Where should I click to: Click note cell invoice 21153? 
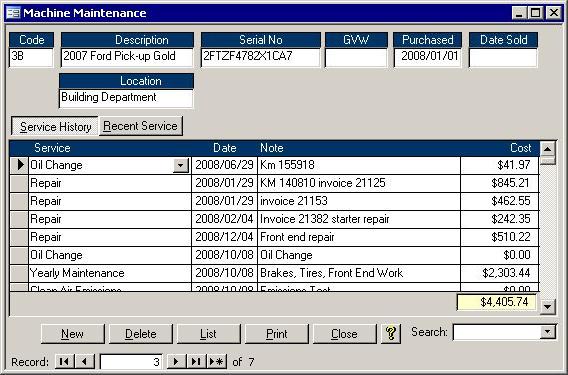tap(359, 201)
